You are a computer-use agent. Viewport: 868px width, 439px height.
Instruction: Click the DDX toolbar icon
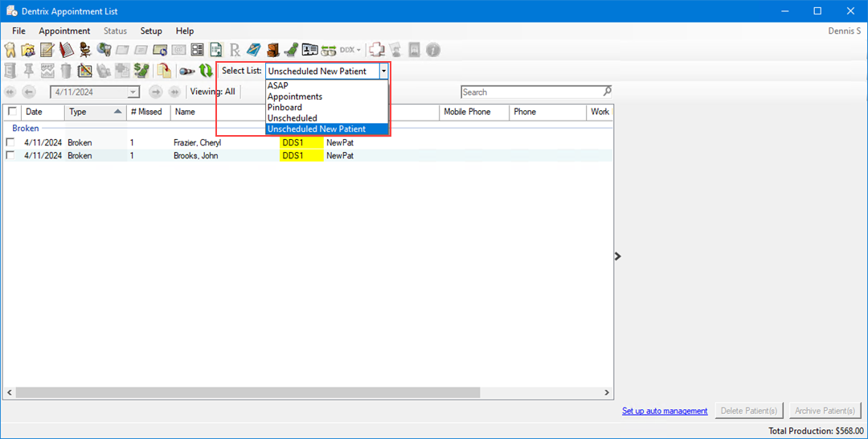(x=350, y=50)
